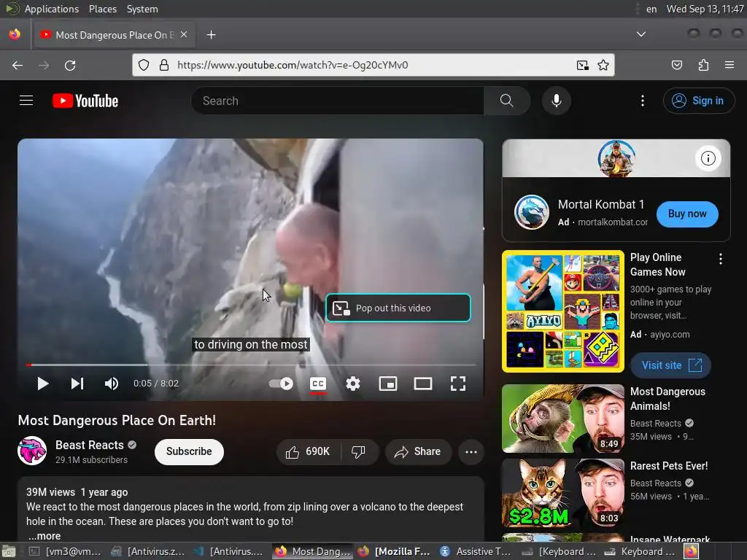This screenshot has height=560, width=747.
Task: Go to YouTube home logo
Action: click(85, 101)
